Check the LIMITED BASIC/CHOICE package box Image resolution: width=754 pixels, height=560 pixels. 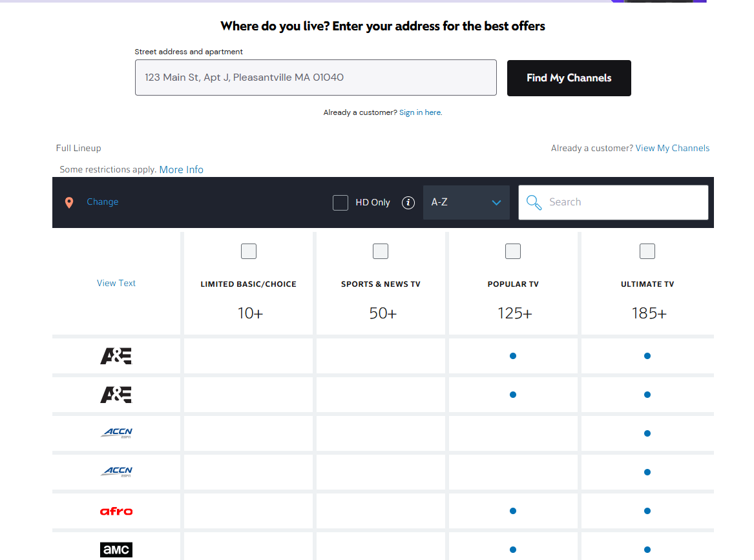248,251
